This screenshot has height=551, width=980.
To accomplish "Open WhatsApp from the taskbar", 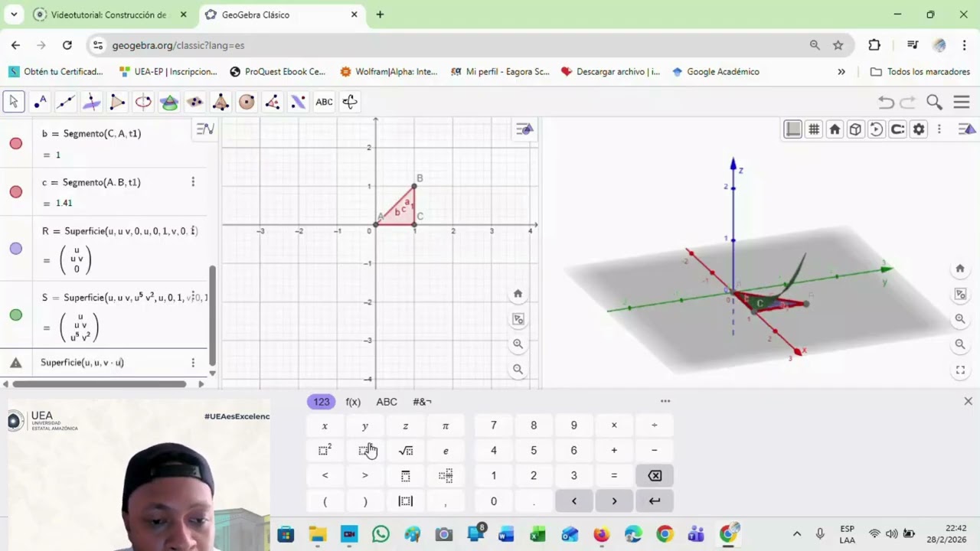I will coord(381,533).
